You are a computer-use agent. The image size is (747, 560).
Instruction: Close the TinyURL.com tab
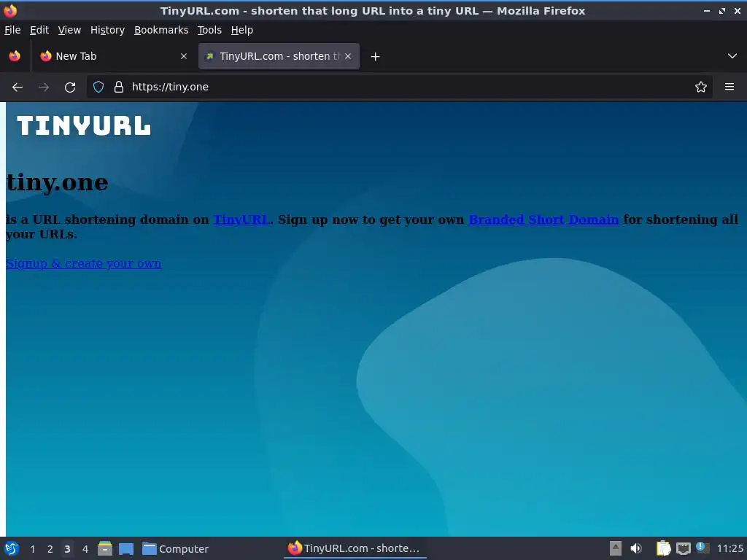pos(348,56)
